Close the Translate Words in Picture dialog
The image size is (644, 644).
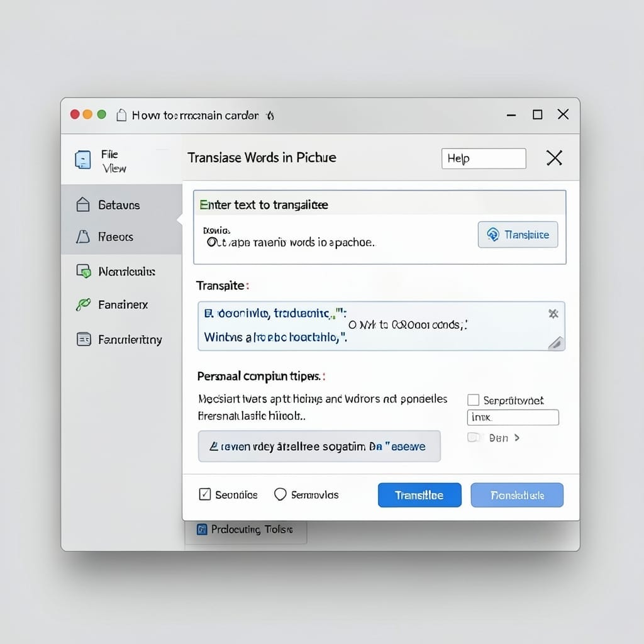554,158
